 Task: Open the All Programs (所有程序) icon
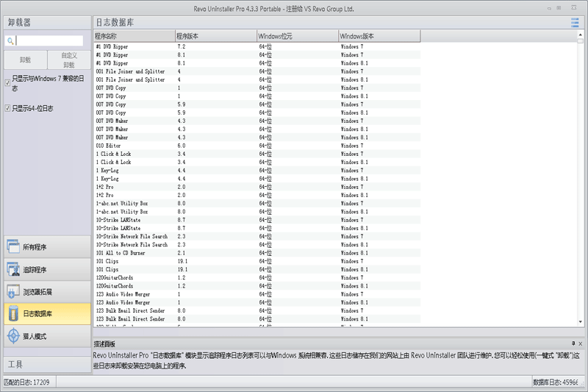click(13, 246)
